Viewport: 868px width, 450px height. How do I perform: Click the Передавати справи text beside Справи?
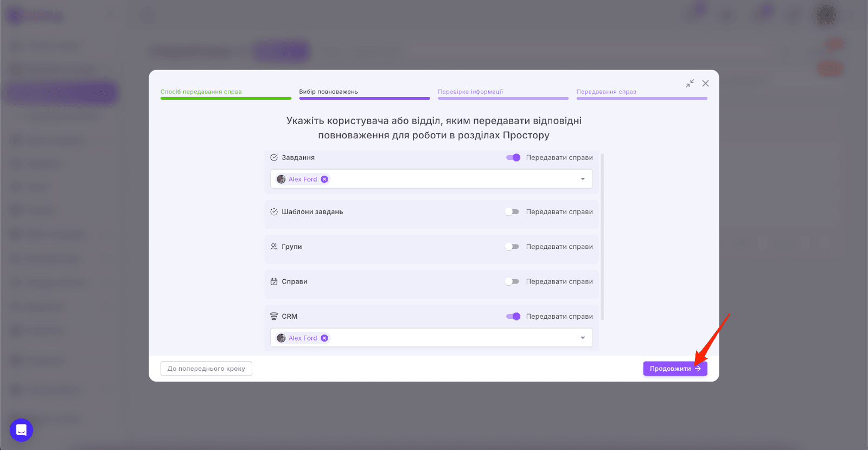[559, 281]
